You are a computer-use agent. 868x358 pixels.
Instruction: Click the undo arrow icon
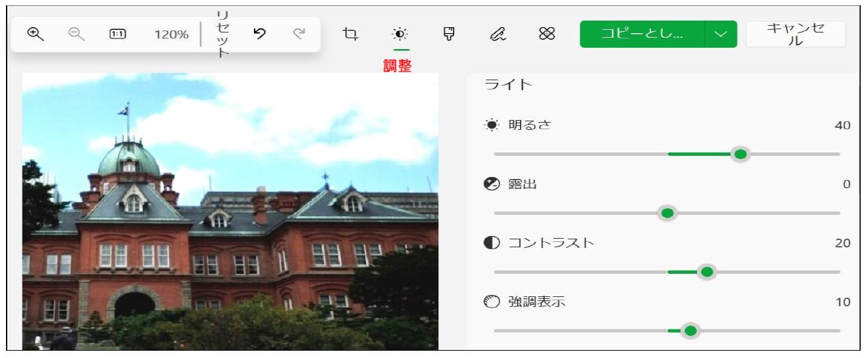pos(260,34)
